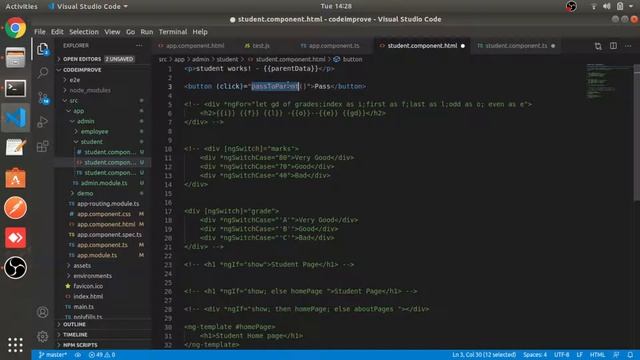Split the editor to the right
Viewport: 640px width, 360px height.
(613, 46)
